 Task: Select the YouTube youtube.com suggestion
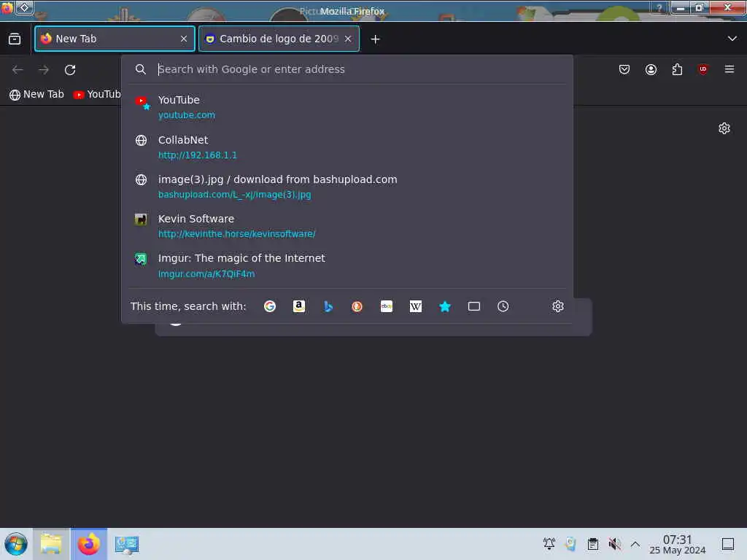click(347, 107)
